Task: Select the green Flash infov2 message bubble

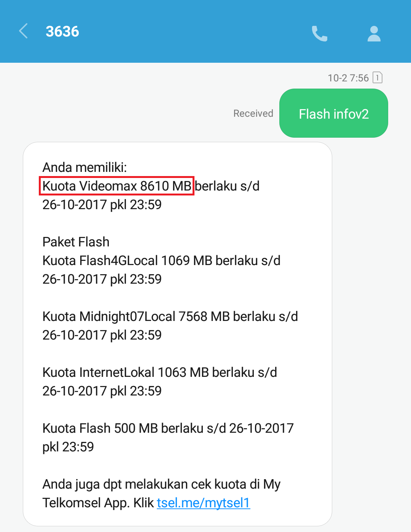Action: pyautogui.click(x=334, y=113)
